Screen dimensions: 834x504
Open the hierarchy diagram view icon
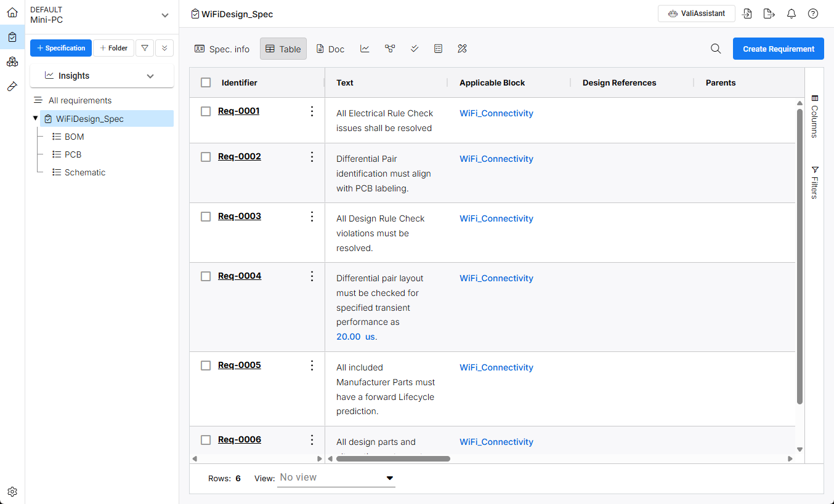point(390,49)
